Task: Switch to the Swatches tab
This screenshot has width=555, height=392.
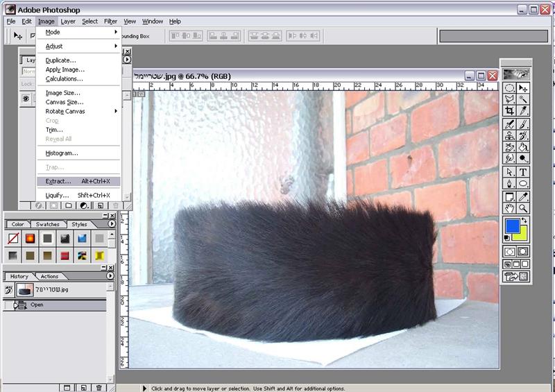Action: 47,224
